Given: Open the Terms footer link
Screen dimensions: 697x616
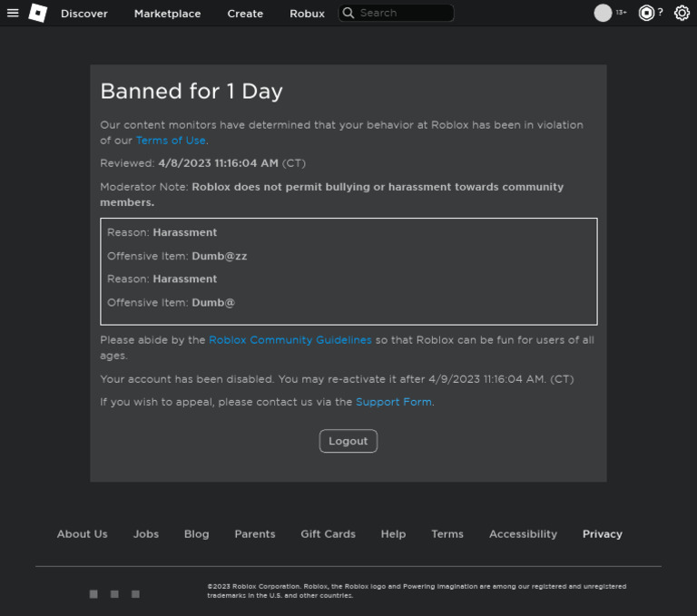Looking at the screenshot, I should click(447, 533).
